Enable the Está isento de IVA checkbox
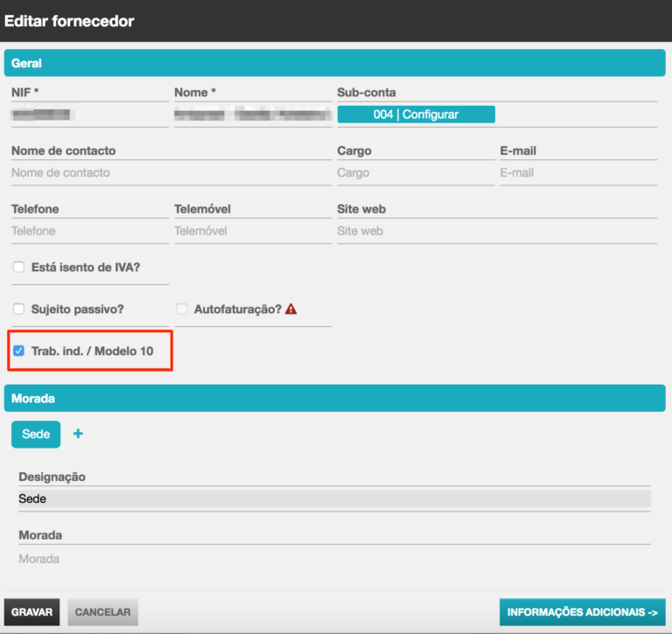The height and width of the screenshot is (634, 672). click(19, 268)
